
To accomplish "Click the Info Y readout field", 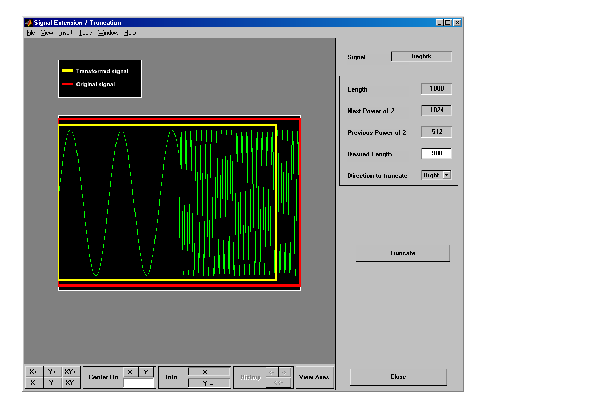I will [x=209, y=383].
